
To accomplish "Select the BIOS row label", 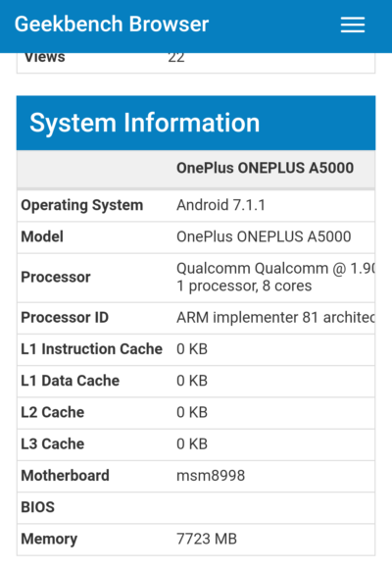I will [x=38, y=507].
